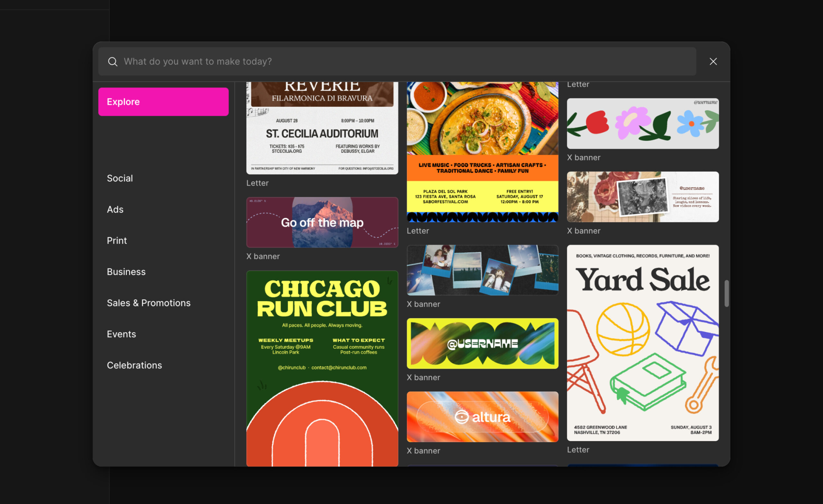Click 'Letter' label under St. Cecilia template
Image resolution: width=823 pixels, height=504 pixels.
257,183
